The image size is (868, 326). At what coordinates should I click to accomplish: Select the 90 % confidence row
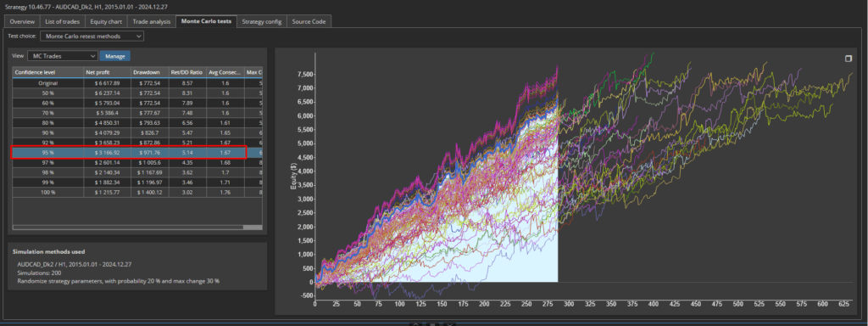point(137,132)
